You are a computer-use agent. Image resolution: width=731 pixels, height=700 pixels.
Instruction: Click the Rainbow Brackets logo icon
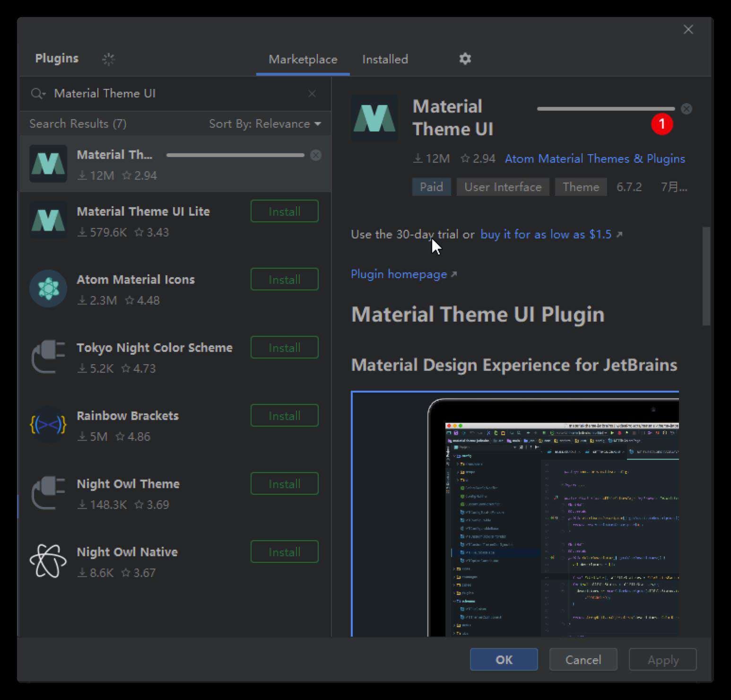48,425
